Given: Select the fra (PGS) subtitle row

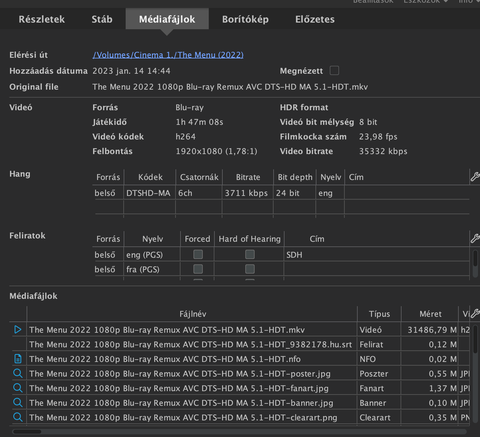Looking at the screenshot, I should click(x=281, y=269).
